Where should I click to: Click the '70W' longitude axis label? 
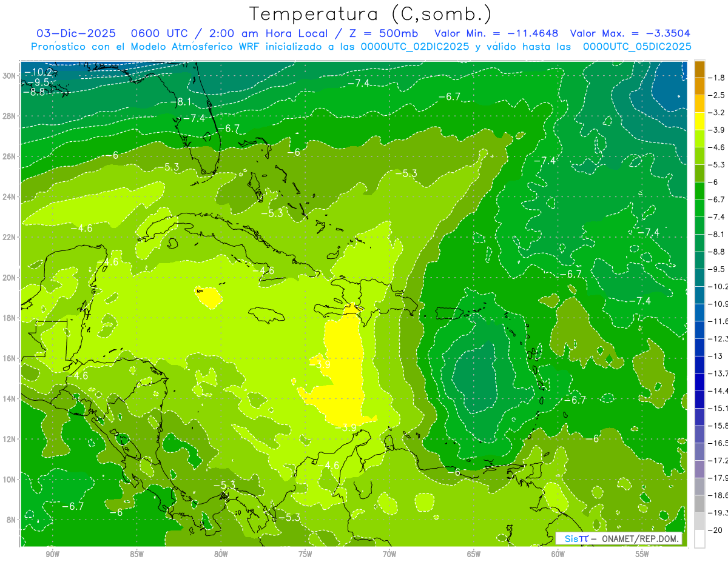[x=389, y=554]
